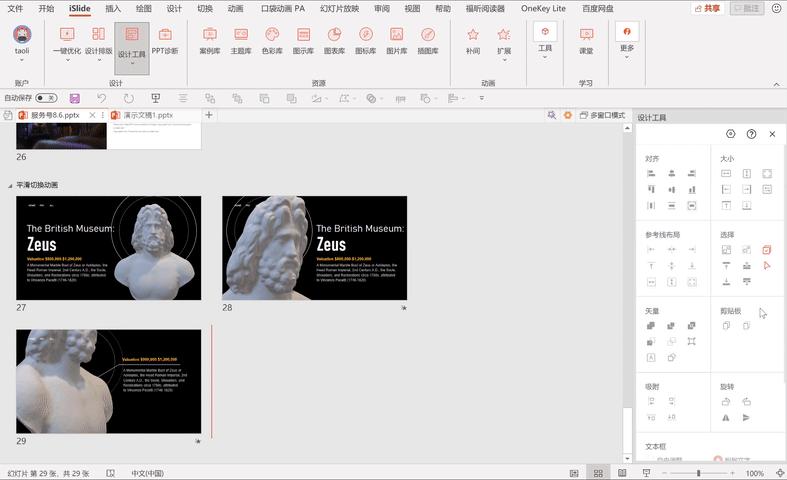Switch to the 插入 ribbon tab
Image resolution: width=787 pixels, height=480 pixels.
click(x=113, y=8)
